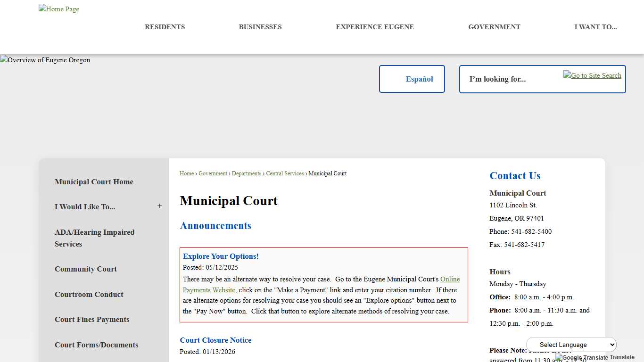Select the BUSINESSES navigation tab
Image resolution: width=644 pixels, height=362 pixels.
260,27
